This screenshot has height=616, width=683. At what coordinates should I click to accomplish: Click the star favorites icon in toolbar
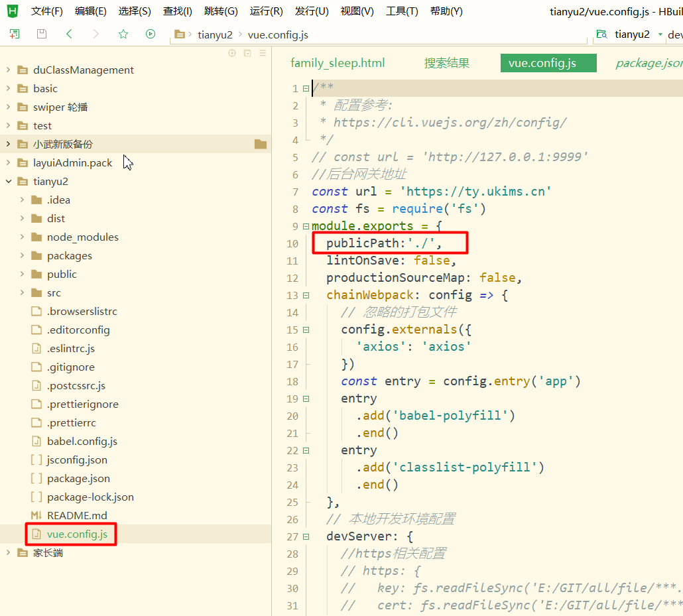pyautogui.click(x=122, y=34)
